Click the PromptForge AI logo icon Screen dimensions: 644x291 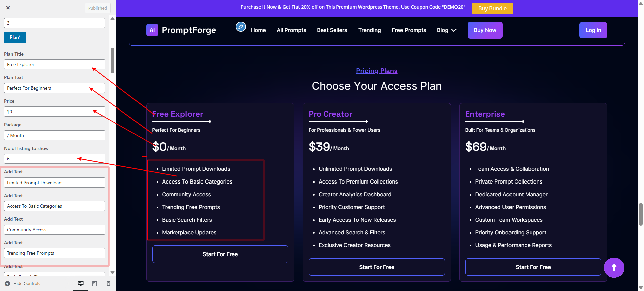(x=152, y=30)
